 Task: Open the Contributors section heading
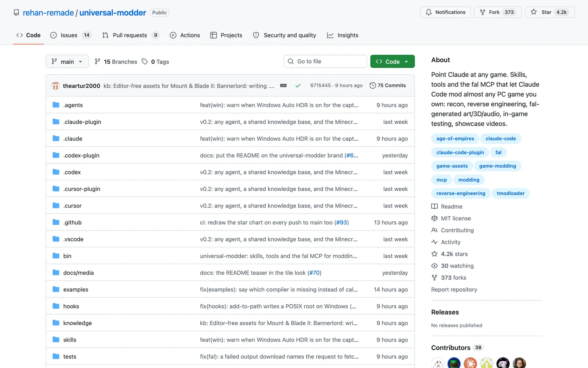(451, 348)
